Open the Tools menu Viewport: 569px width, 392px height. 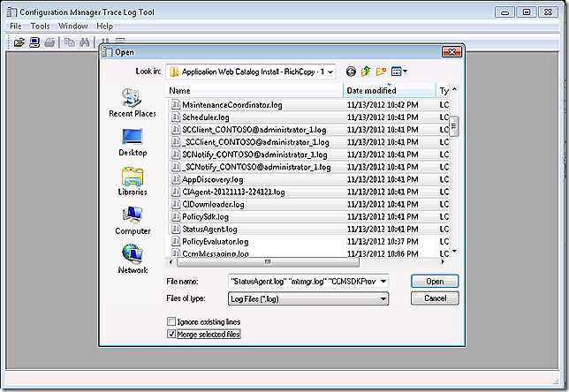(x=40, y=26)
